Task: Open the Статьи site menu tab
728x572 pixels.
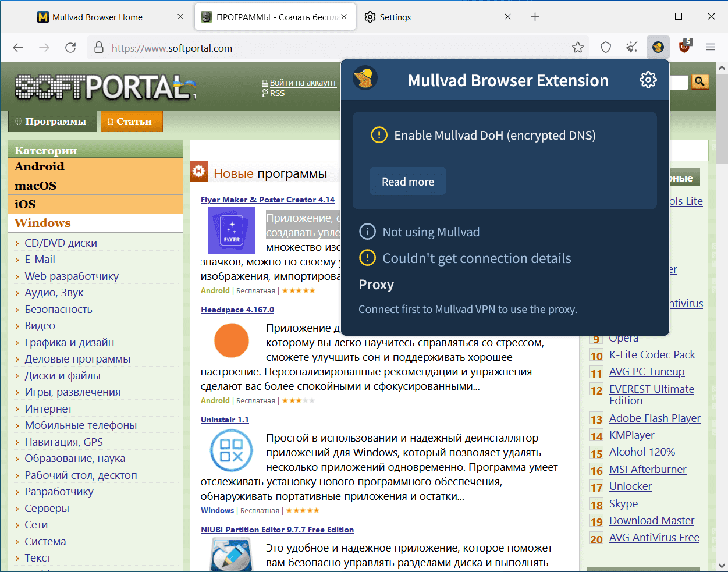Action: [x=131, y=121]
